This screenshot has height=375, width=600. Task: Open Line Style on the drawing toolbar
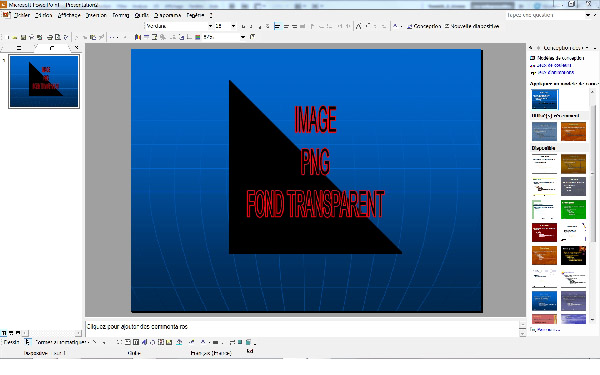coord(215,342)
